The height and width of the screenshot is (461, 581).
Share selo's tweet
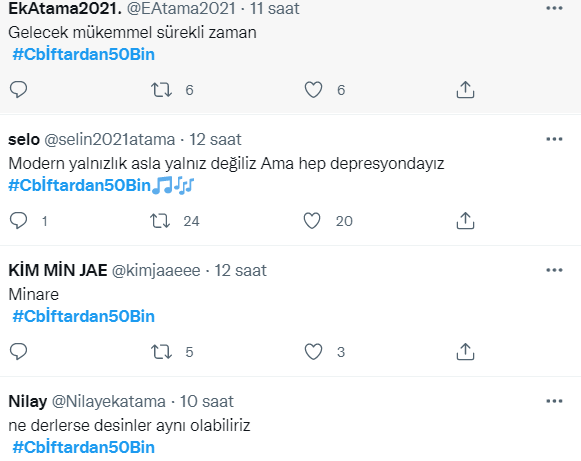[x=465, y=220]
